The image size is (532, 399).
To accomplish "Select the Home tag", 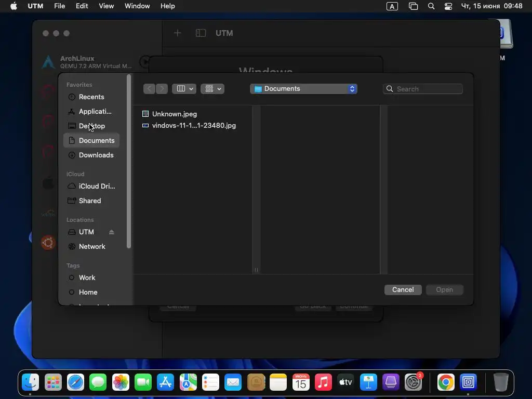I will tap(91, 292).
